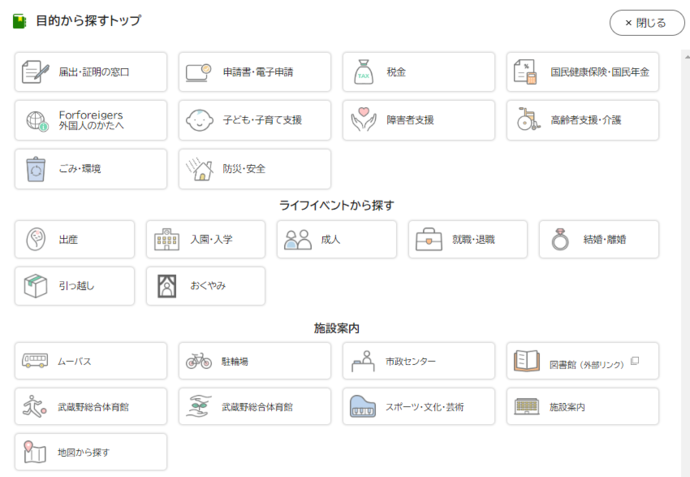Viewport: 690px width, 477px height.
Task: Click the cardboard box icon for 引っ越し
Action: pyautogui.click(x=35, y=286)
